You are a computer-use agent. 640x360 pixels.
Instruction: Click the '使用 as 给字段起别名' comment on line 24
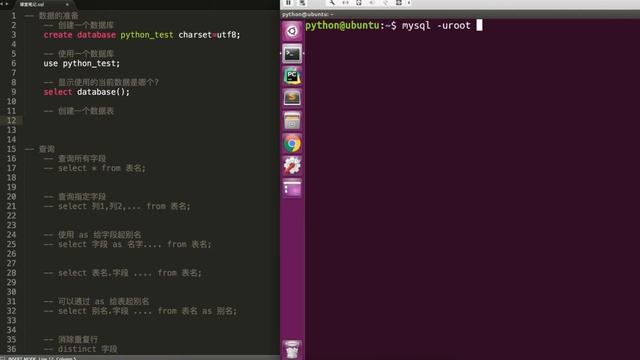(100, 235)
